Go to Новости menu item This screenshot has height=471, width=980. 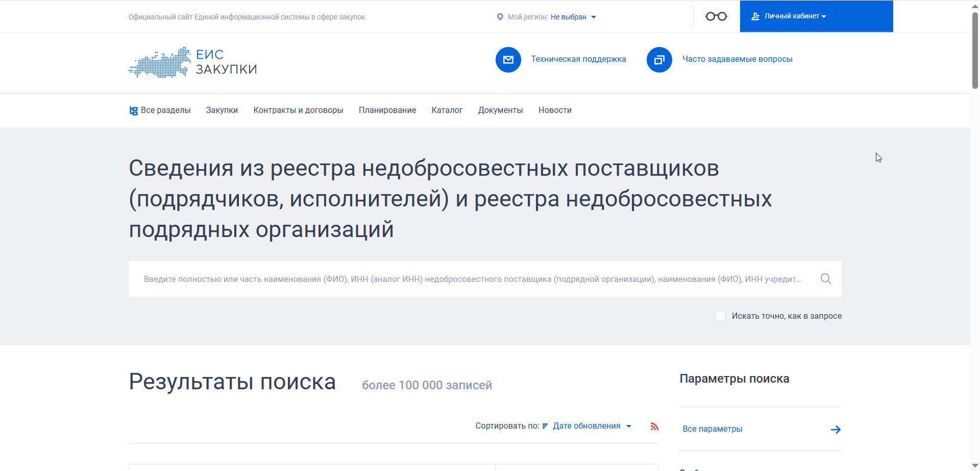pyautogui.click(x=555, y=110)
